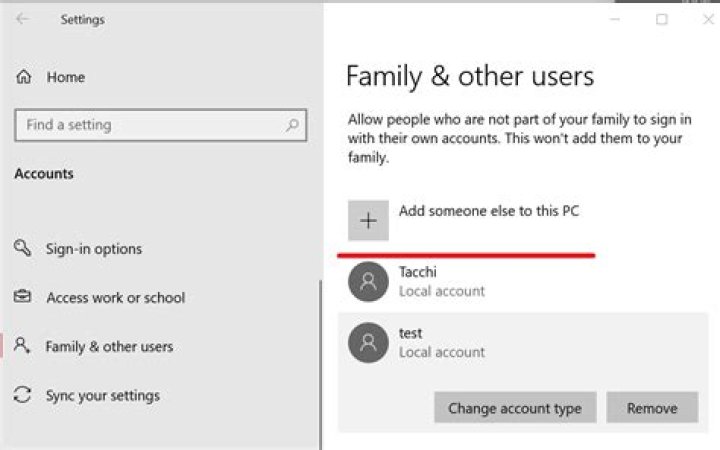Image resolution: width=720 pixels, height=450 pixels.
Task: Click the Access work or school briefcase icon
Action: (x=22, y=297)
